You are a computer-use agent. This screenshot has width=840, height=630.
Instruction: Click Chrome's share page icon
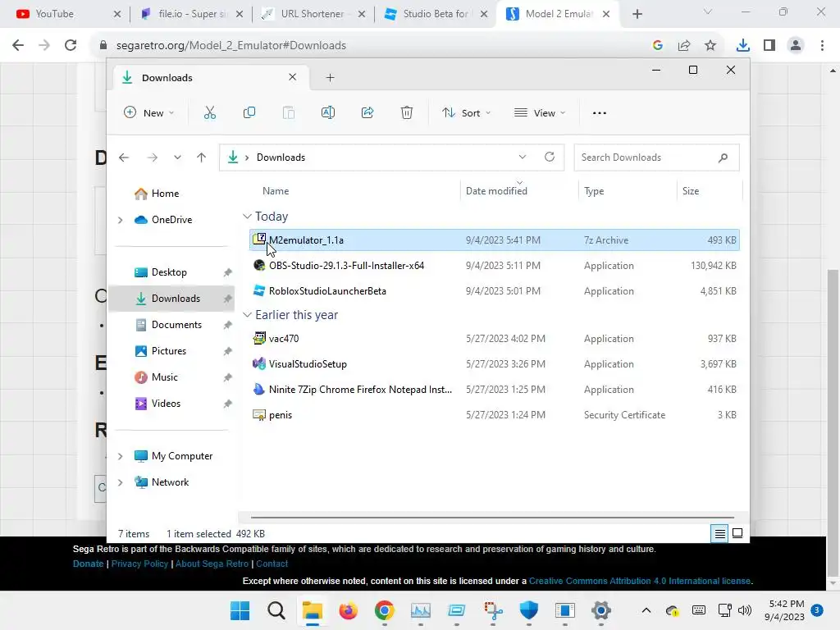684,46
